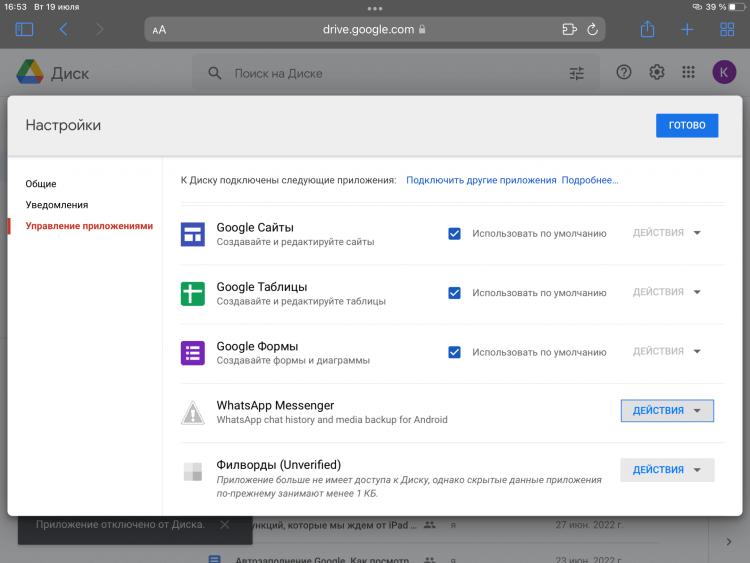The width and height of the screenshot is (750, 563).
Task: Click the Диск product name
Action: click(x=70, y=73)
